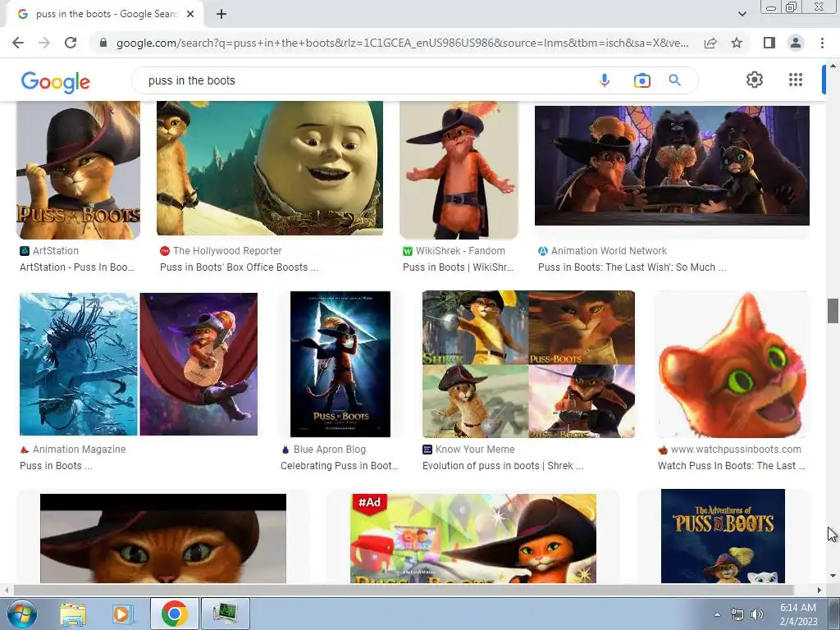Click ArtStation - Puss In Boo... link

pos(77,267)
